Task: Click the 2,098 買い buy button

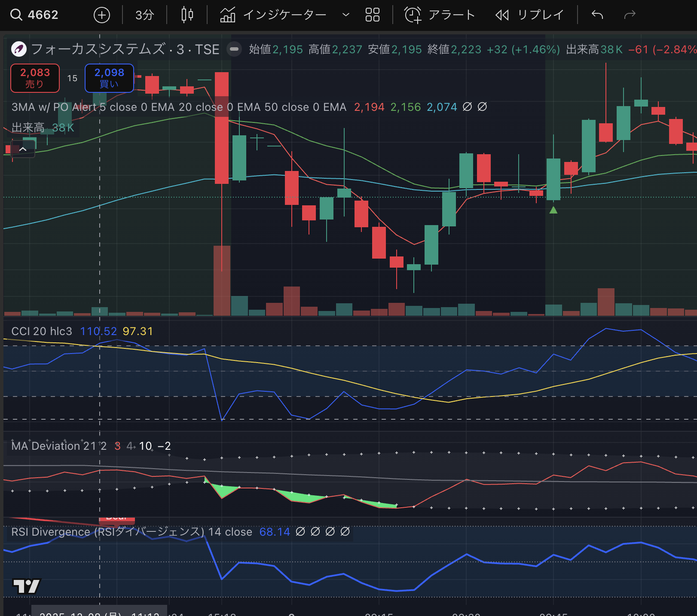Action: pyautogui.click(x=109, y=78)
